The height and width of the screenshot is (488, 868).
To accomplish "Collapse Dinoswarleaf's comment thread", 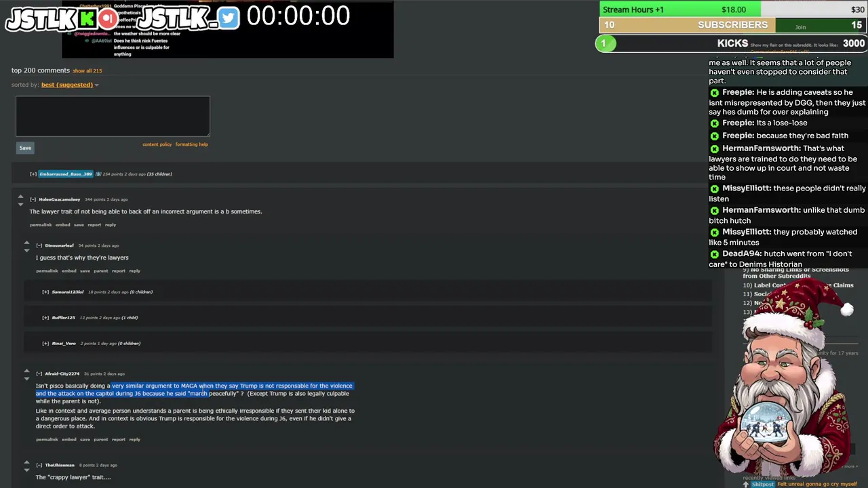I will point(39,245).
